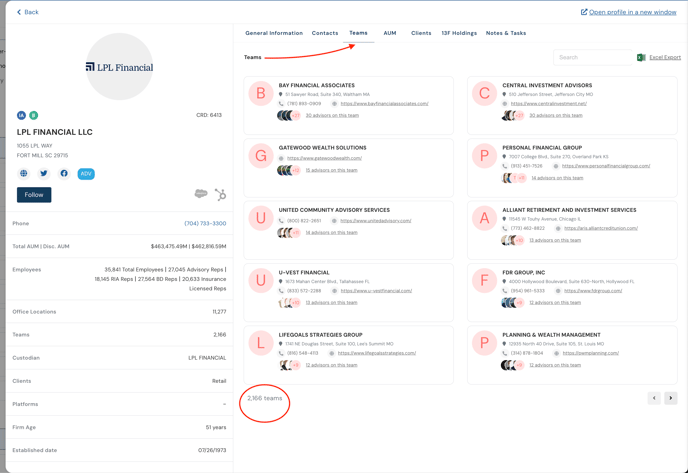Go to next page of teams
Viewport: 688px width, 473px height.
[670, 398]
